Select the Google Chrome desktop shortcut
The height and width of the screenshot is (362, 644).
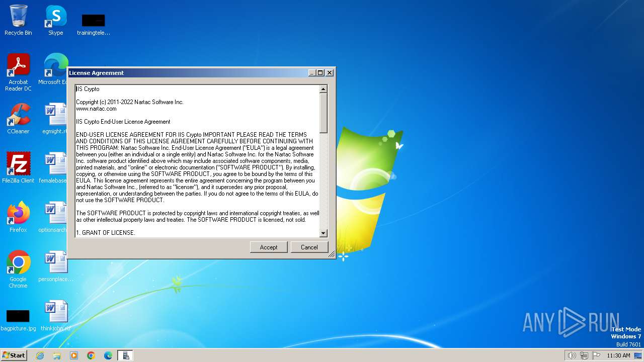coord(18,269)
